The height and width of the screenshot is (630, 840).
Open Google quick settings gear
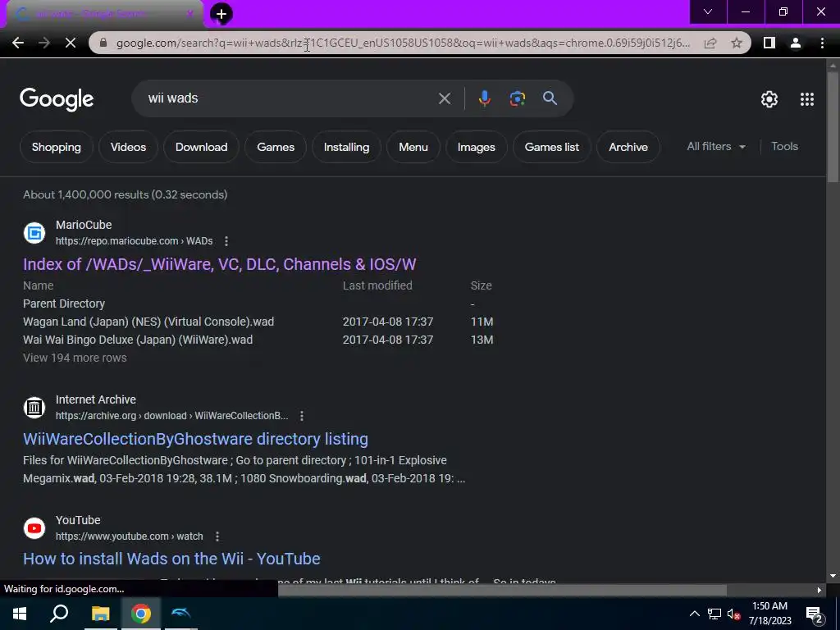point(769,99)
